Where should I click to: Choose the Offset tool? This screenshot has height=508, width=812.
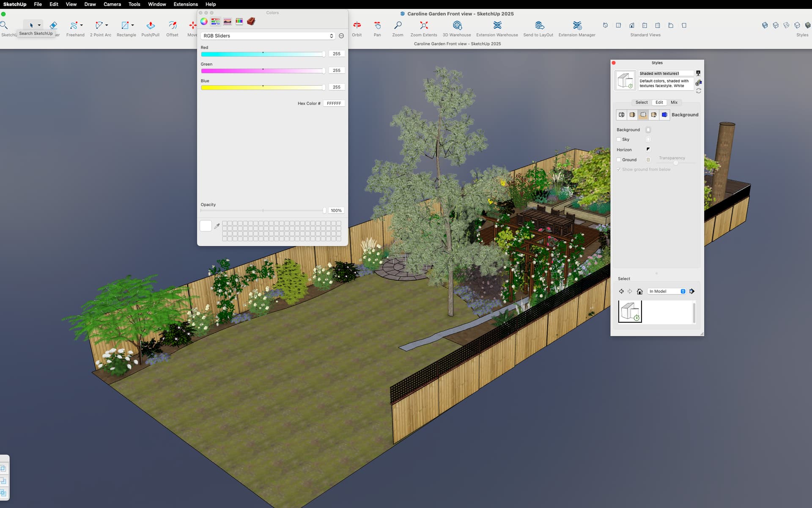click(x=172, y=26)
